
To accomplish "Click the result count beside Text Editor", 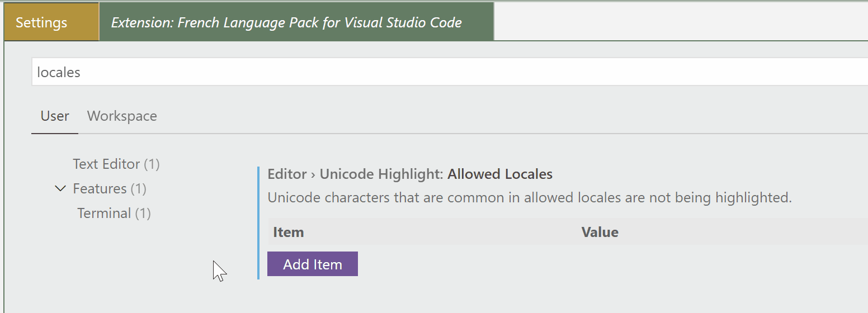I will (152, 164).
